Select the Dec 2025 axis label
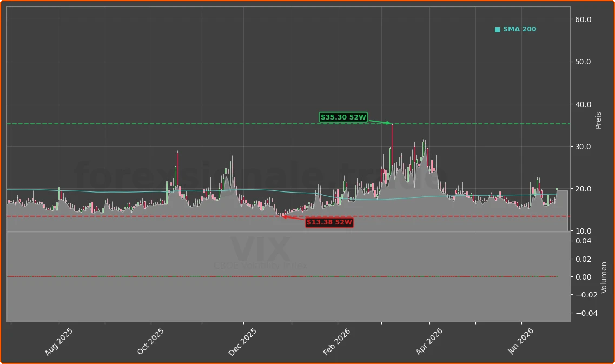 coord(242,342)
